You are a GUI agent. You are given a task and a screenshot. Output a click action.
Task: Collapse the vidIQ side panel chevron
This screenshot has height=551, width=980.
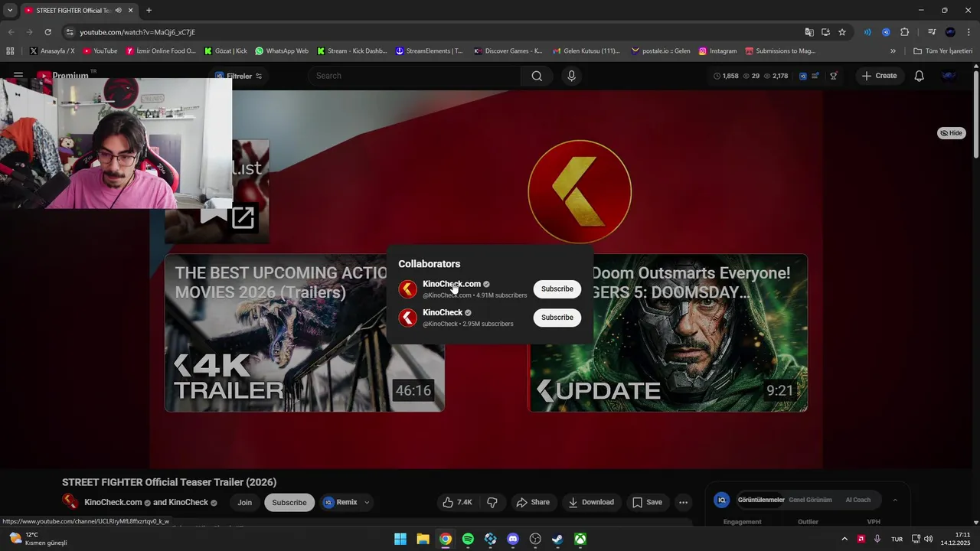894,500
